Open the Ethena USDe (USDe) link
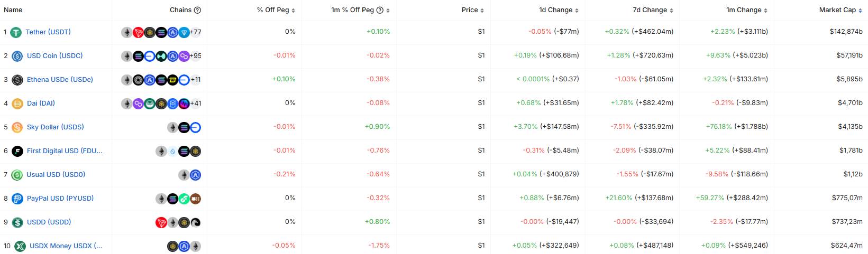 coord(60,80)
